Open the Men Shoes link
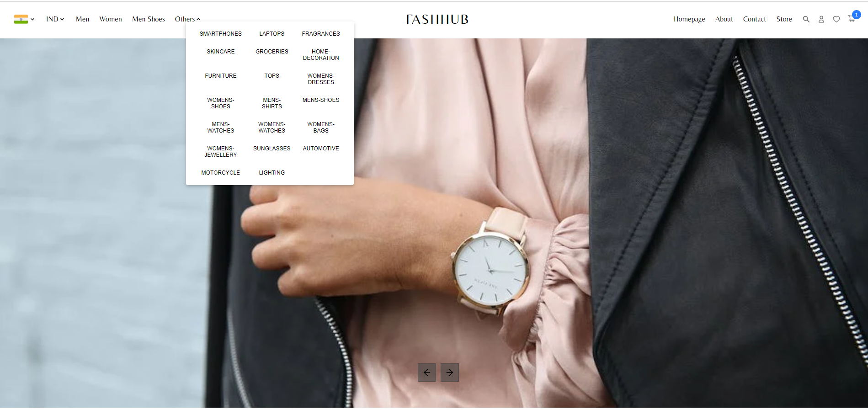868x415 pixels. pos(148,19)
